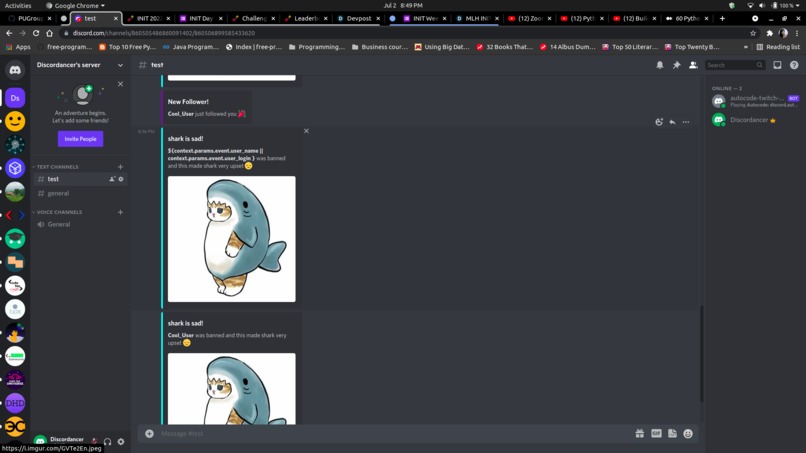The width and height of the screenshot is (806, 453).
Task: Open the Apps bookmark shortcut
Action: point(19,47)
